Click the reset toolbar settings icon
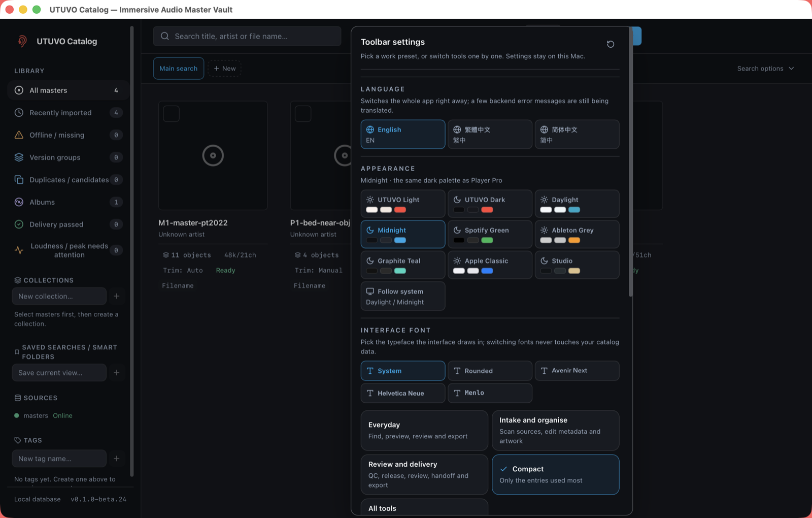 (x=611, y=44)
